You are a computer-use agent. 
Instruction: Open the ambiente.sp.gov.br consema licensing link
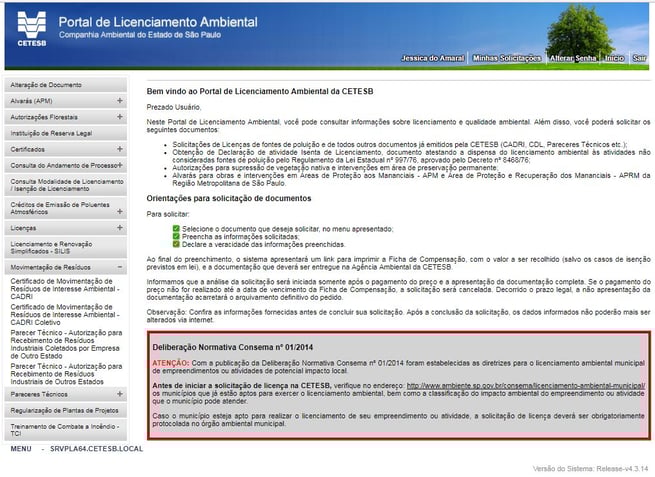click(x=526, y=386)
